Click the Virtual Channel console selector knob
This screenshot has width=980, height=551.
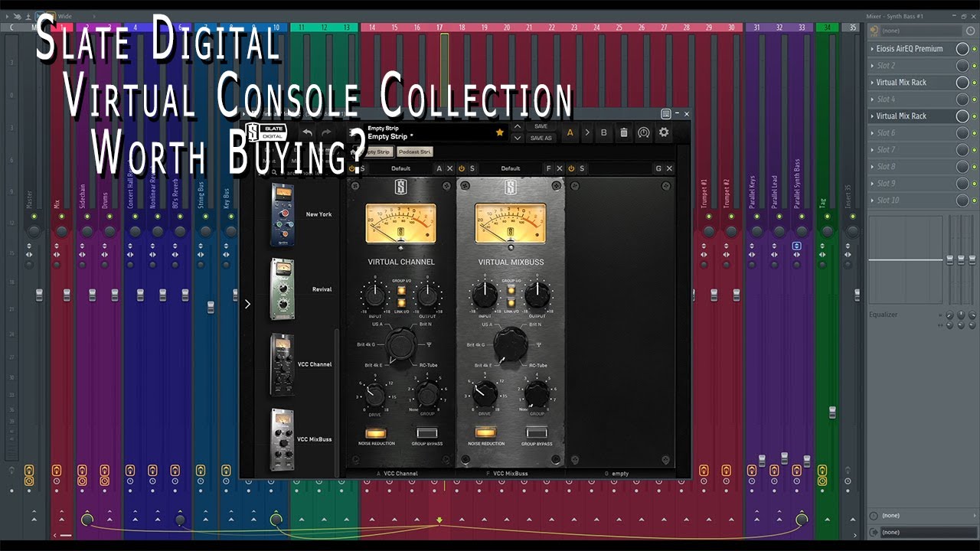[401, 345]
